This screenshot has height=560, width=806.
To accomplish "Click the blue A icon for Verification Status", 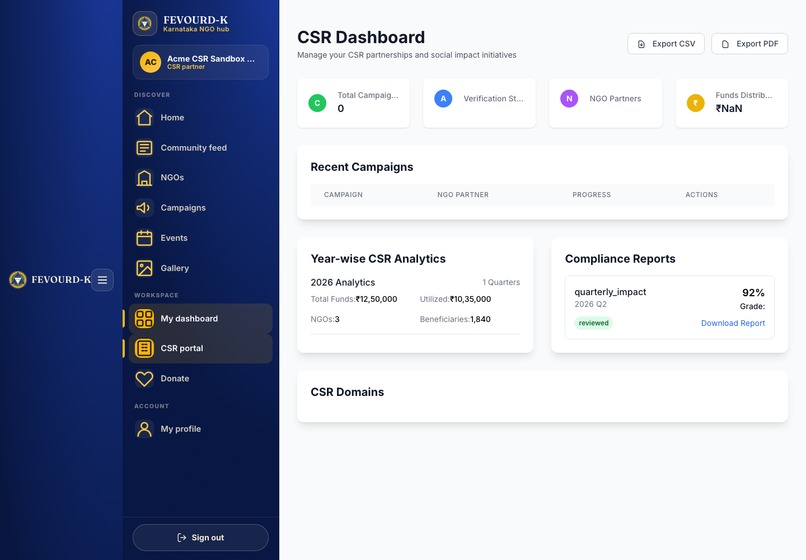I will [443, 99].
